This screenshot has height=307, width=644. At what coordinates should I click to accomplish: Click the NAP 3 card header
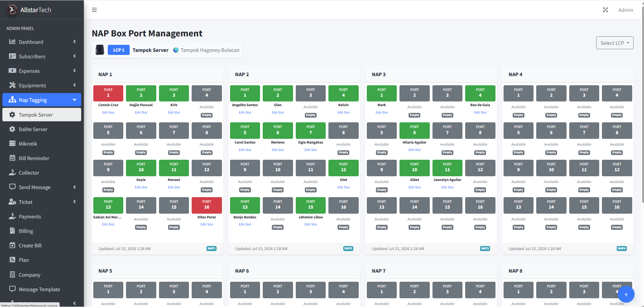pyautogui.click(x=431, y=74)
